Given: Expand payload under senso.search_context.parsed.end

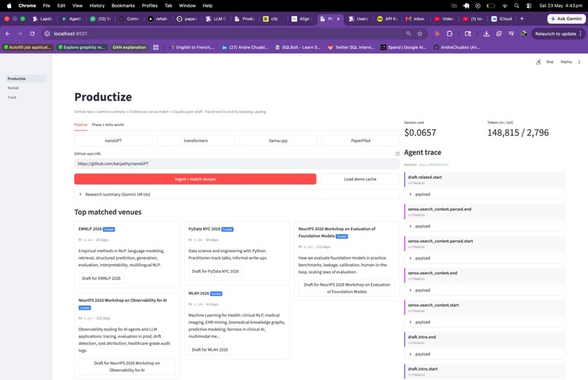Looking at the screenshot, I should tap(485, 226).
